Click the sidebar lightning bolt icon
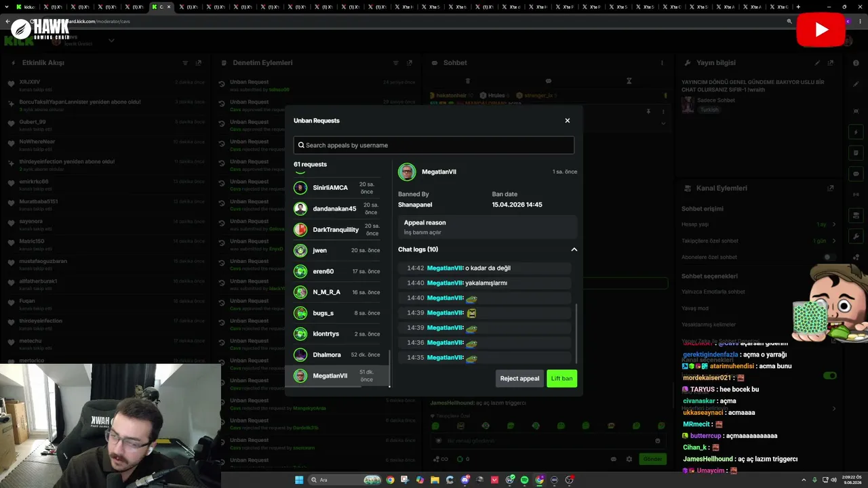 click(x=856, y=132)
